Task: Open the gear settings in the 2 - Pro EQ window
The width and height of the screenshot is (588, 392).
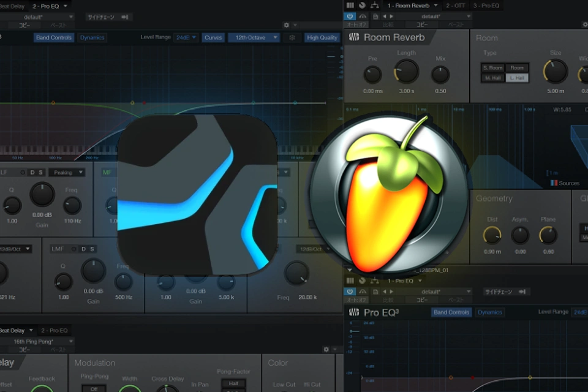Action: (x=287, y=25)
